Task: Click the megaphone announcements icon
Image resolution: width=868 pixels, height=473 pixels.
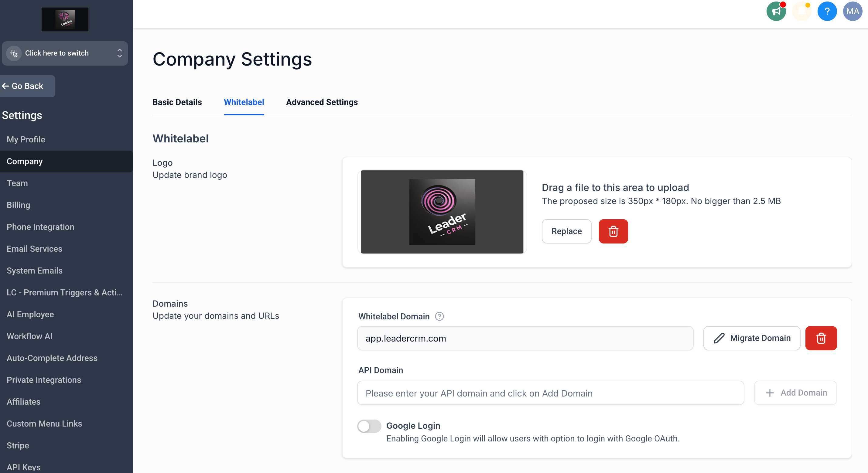Action: click(776, 12)
